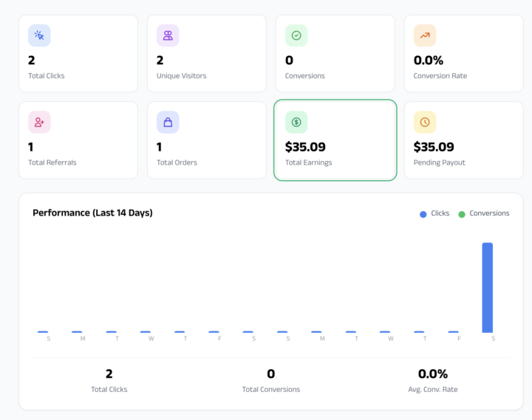Click the first small bar in the chart
The width and height of the screenshot is (532, 420).
coord(43,331)
